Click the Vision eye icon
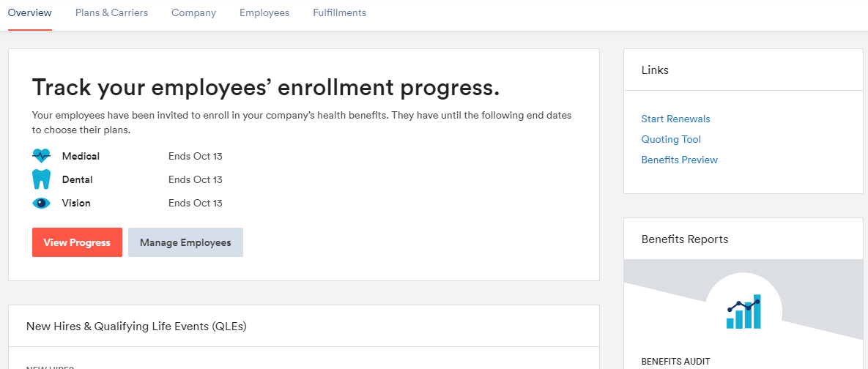The image size is (868, 369). tap(42, 203)
